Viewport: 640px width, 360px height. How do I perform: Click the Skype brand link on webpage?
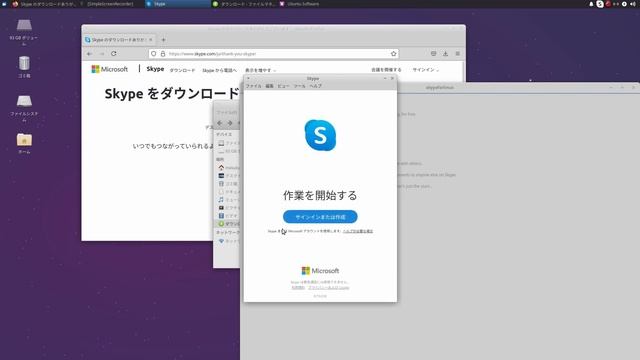[155, 69]
